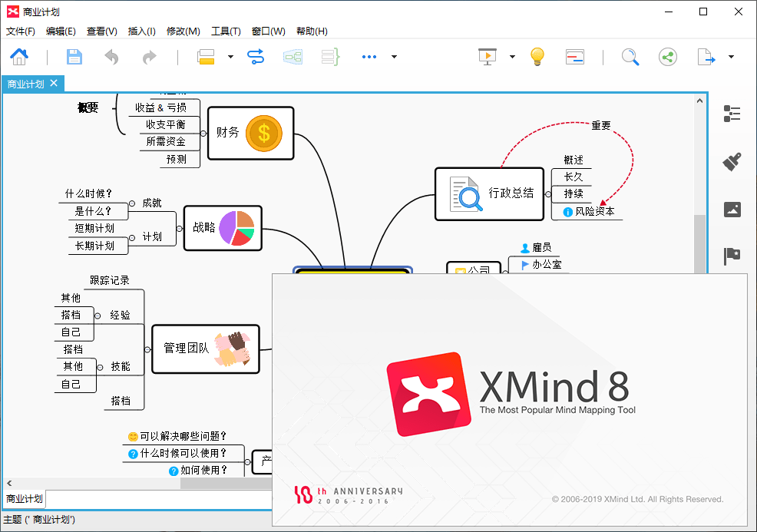The height and width of the screenshot is (532, 757).
Task: Collapse the 计划 subtopic toggle circle
Action: pos(132,238)
